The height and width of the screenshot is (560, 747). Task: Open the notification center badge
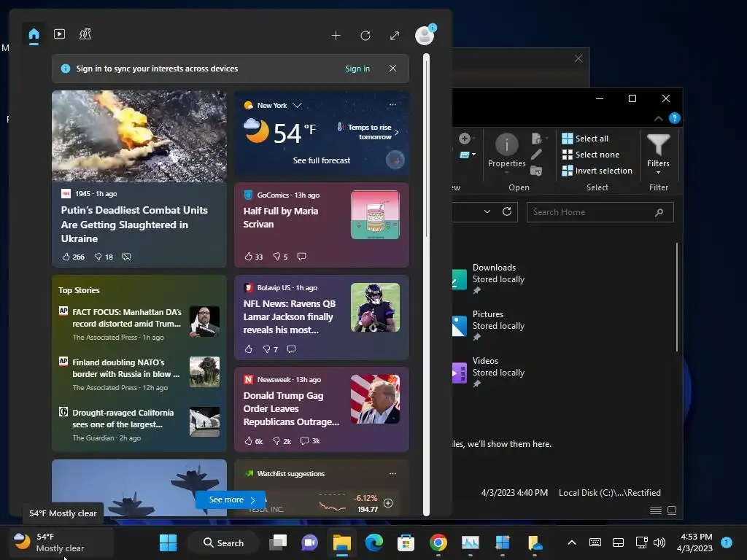click(x=726, y=542)
